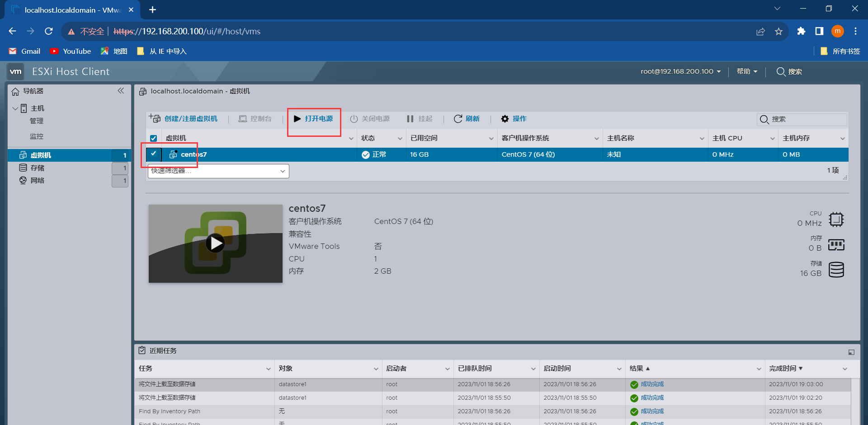The width and height of the screenshot is (868, 425).
Task: Open the quick filter dropdown
Action: point(218,171)
